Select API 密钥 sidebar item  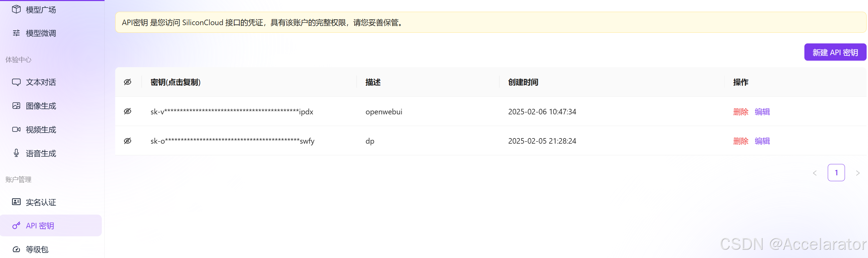[51, 226]
